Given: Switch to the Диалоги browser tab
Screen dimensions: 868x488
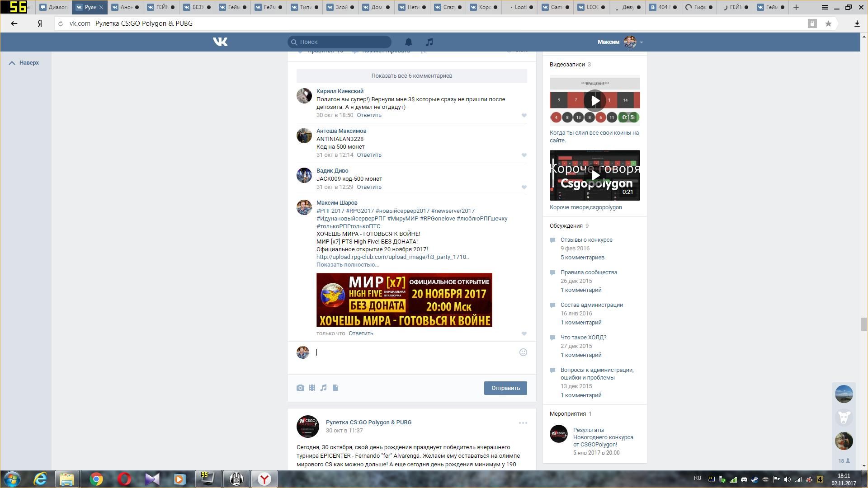Looking at the screenshot, I should tap(54, 7).
